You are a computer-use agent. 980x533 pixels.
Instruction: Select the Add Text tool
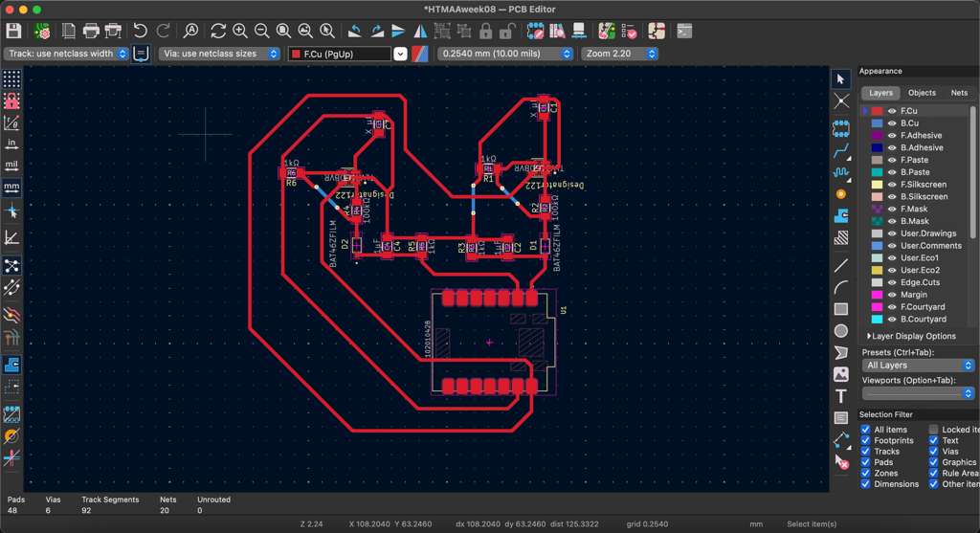tap(841, 396)
